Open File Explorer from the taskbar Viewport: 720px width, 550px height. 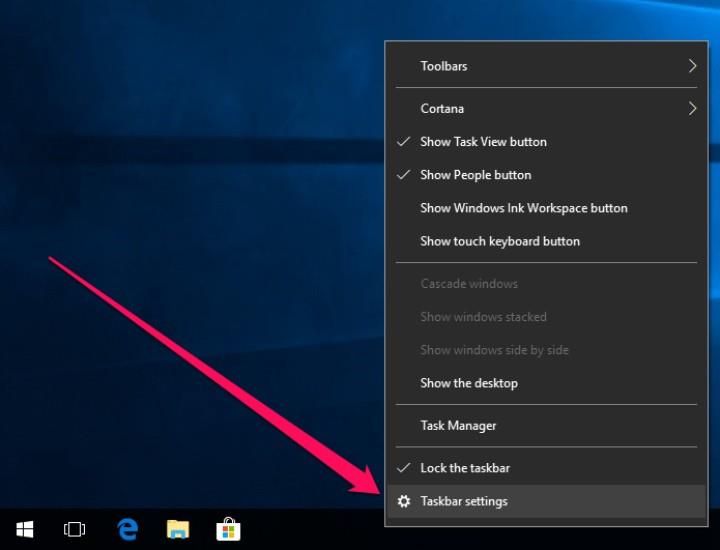tap(178, 529)
